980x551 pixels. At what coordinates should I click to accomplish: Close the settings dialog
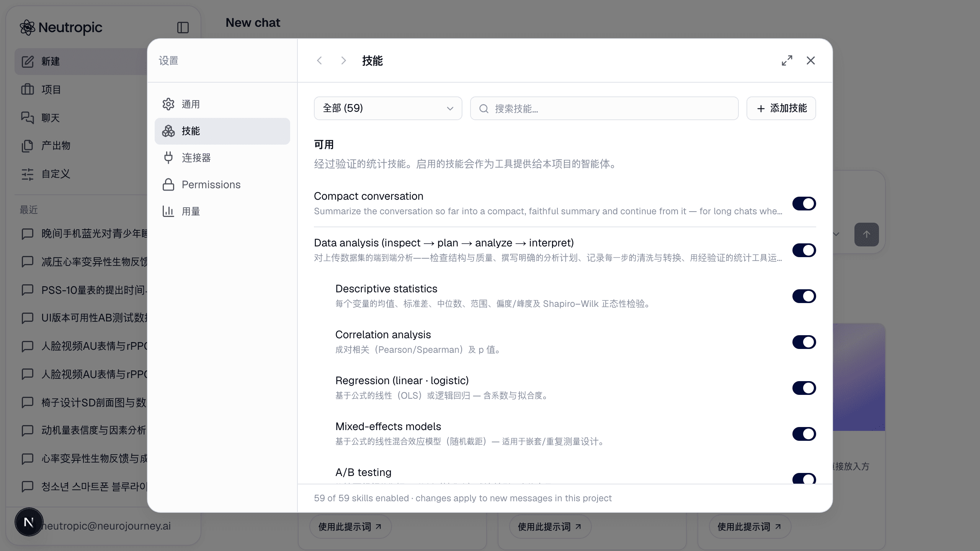pyautogui.click(x=811, y=60)
